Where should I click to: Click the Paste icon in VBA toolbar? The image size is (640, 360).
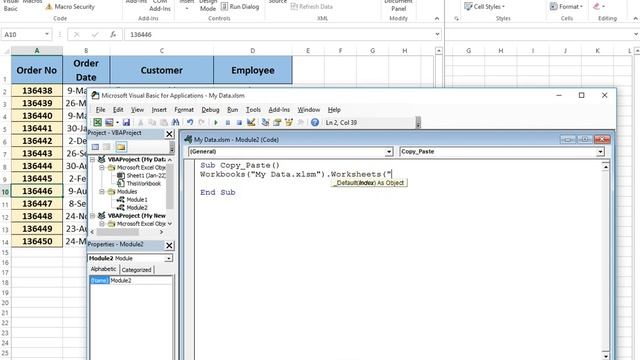click(163, 122)
